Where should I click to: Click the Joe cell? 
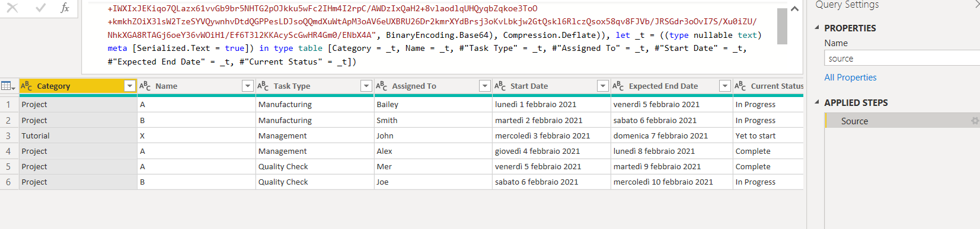point(433,182)
